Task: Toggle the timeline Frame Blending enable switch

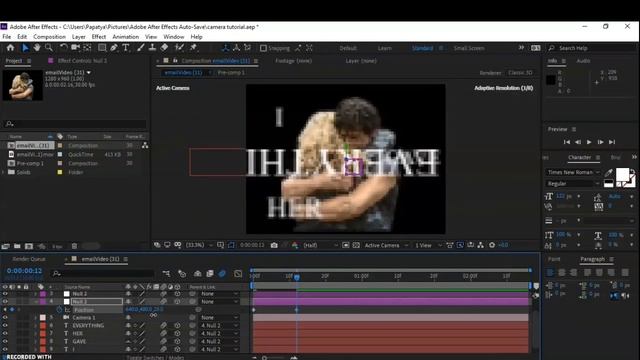Action: (x=210, y=273)
